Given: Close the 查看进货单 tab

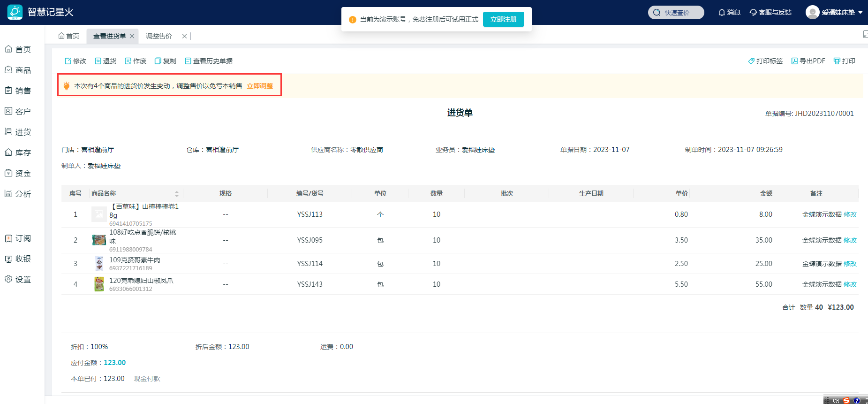Looking at the screenshot, I should point(132,36).
